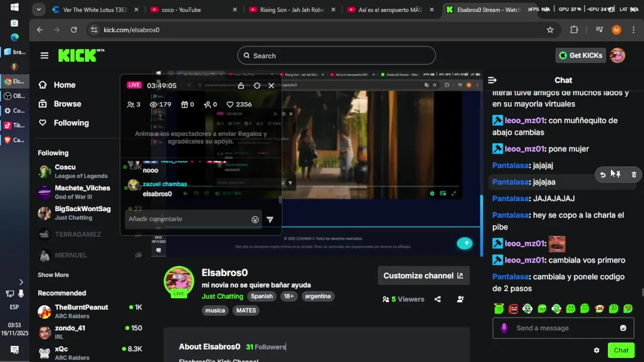Click the green Chat send button

tap(621, 350)
